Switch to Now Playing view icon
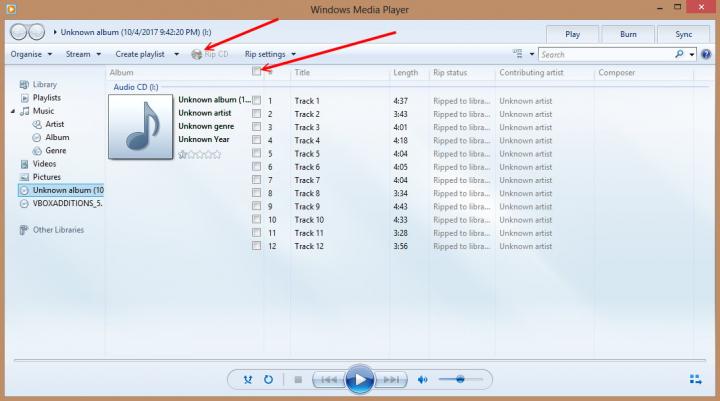This screenshot has width=720, height=401. click(x=695, y=379)
